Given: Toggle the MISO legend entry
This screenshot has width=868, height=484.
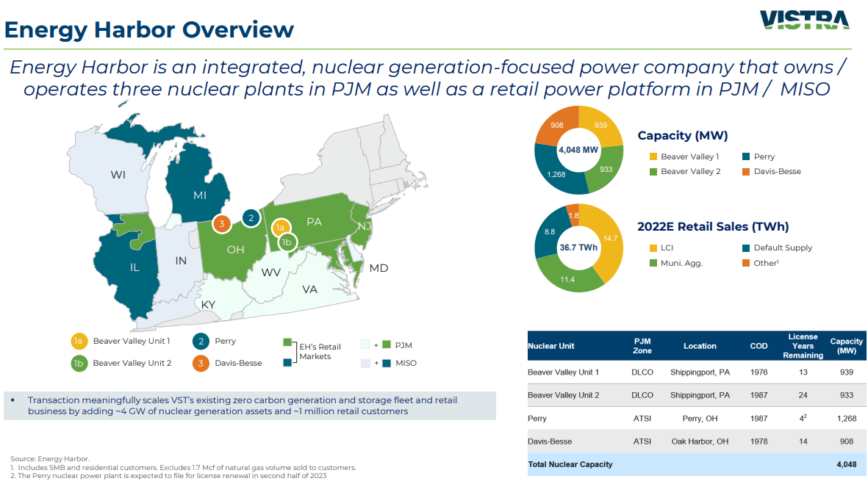Looking at the screenshot, I should [386, 362].
